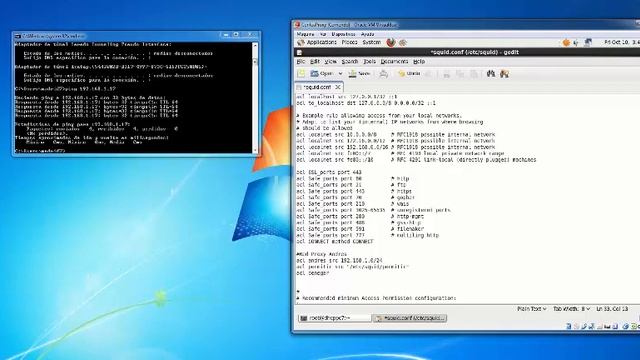
Task: Click the Redo icon in gedit toolbar
Action: tap(428, 74)
